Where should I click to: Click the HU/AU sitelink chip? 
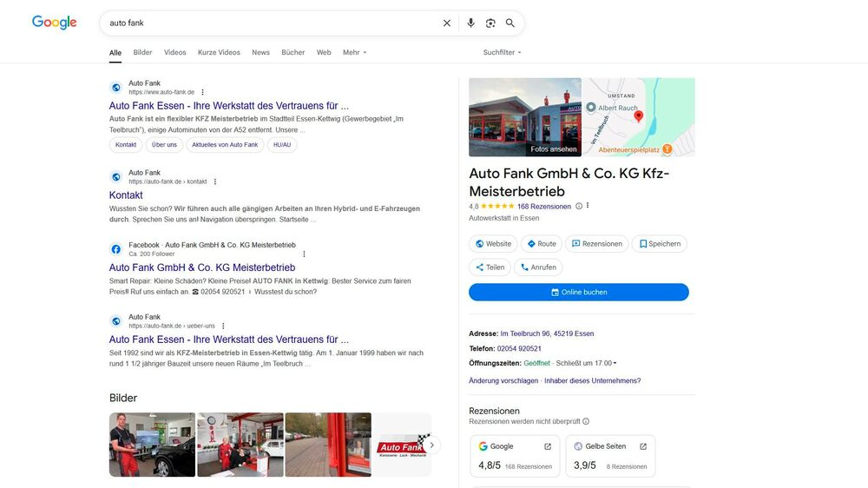pos(282,144)
